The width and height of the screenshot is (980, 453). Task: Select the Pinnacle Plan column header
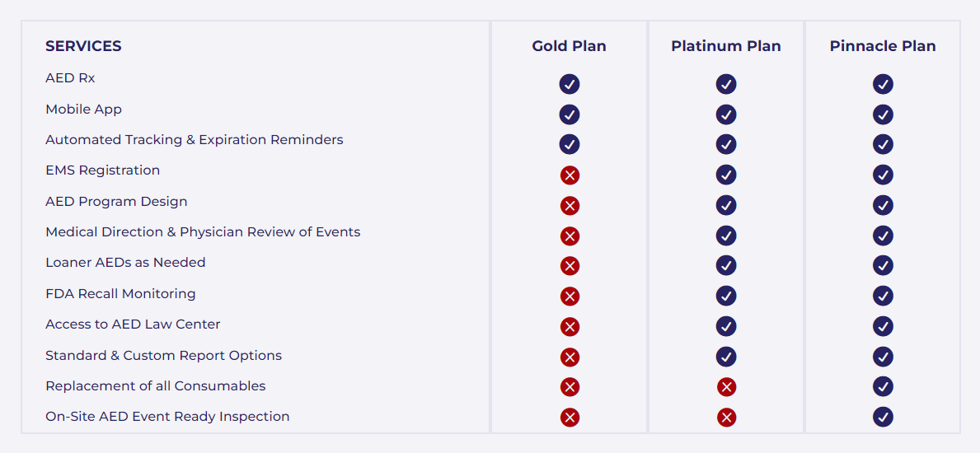coord(883,46)
